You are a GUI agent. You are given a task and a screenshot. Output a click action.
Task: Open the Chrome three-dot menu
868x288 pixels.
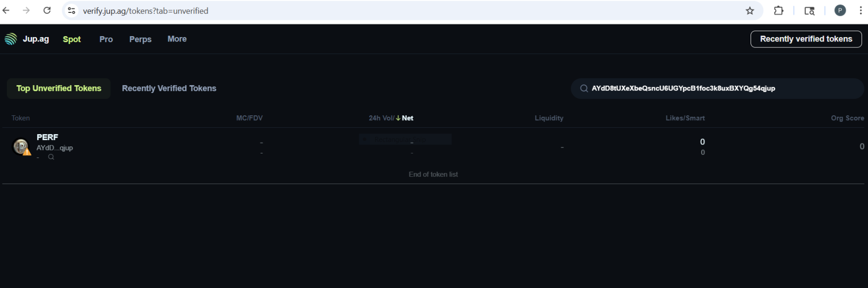(861, 11)
